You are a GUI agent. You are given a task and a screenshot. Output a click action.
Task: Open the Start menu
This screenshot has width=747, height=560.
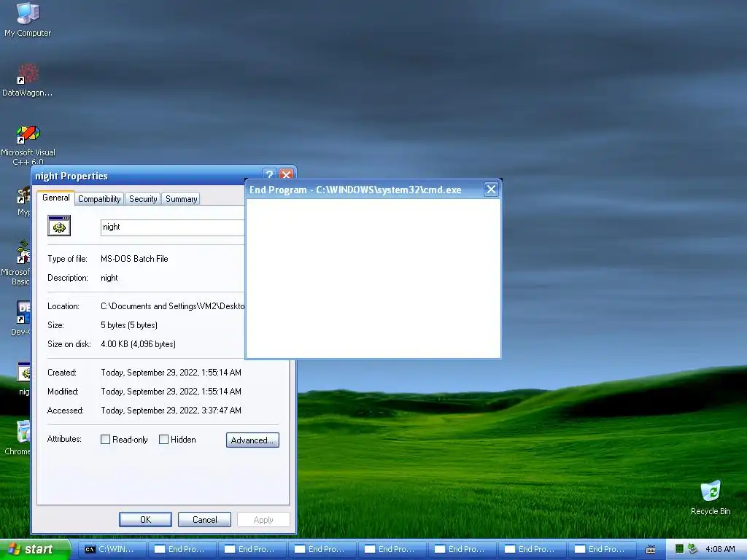click(x=35, y=549)
